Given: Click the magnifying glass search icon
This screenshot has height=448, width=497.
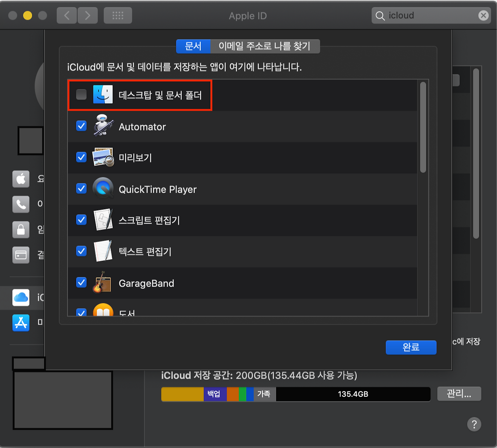Looking at the screenshot, I should [380, 16].
